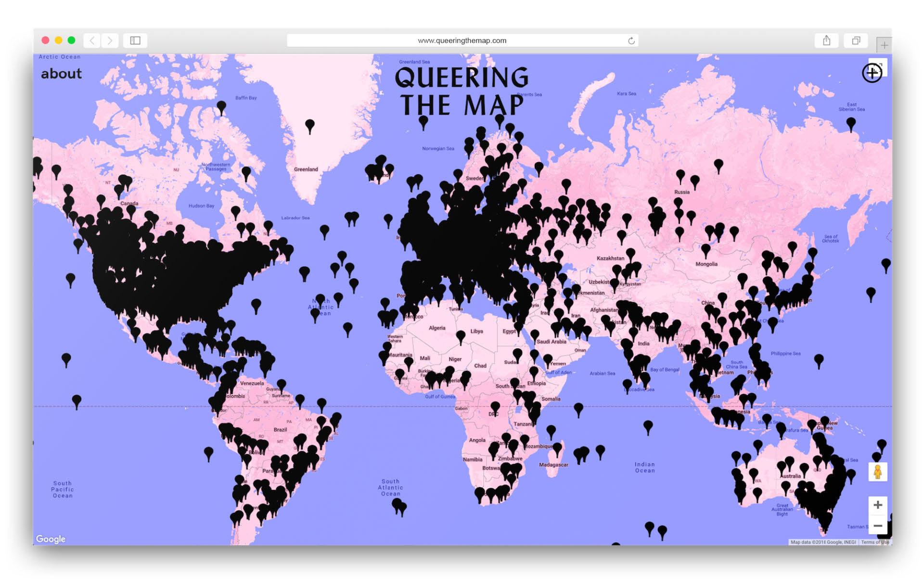Select the lone pin in Greenland
This screenshot has height=580, width=924.
tap(310, 125)
